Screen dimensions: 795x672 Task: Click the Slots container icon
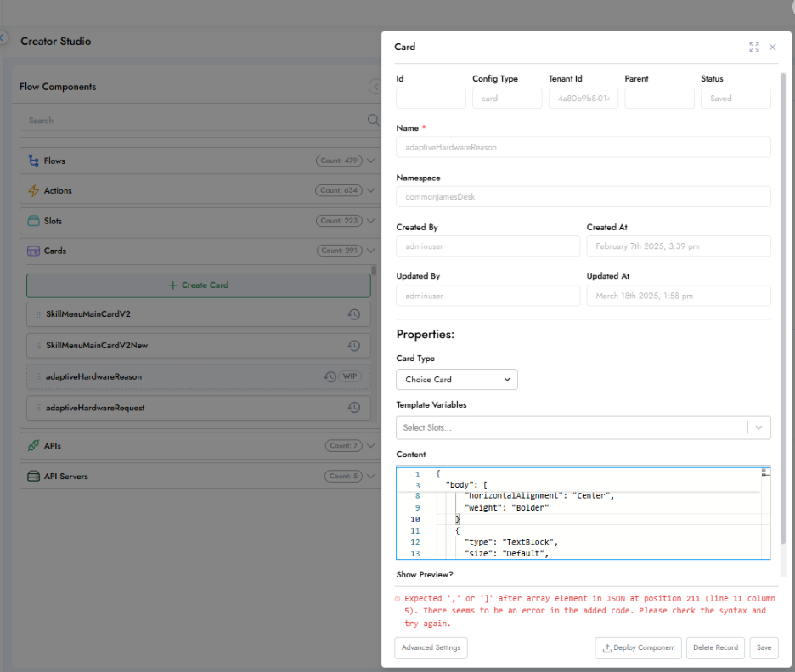[33, 221]
